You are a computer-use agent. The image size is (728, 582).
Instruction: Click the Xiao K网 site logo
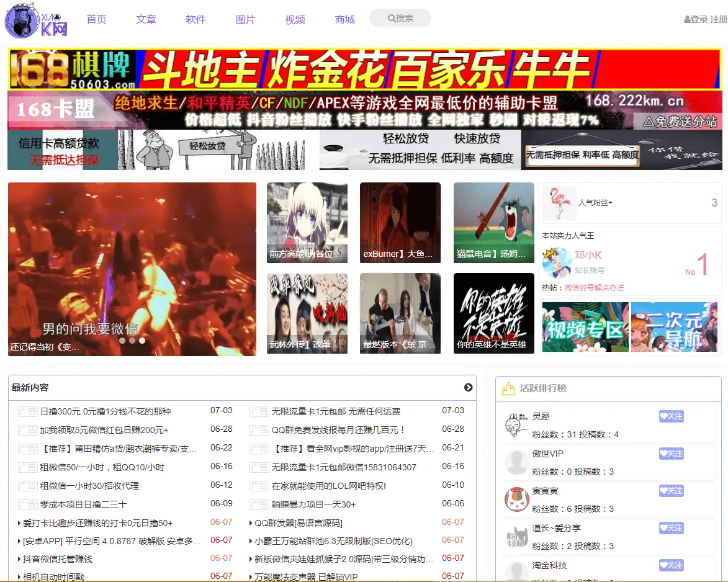[36, 21]
